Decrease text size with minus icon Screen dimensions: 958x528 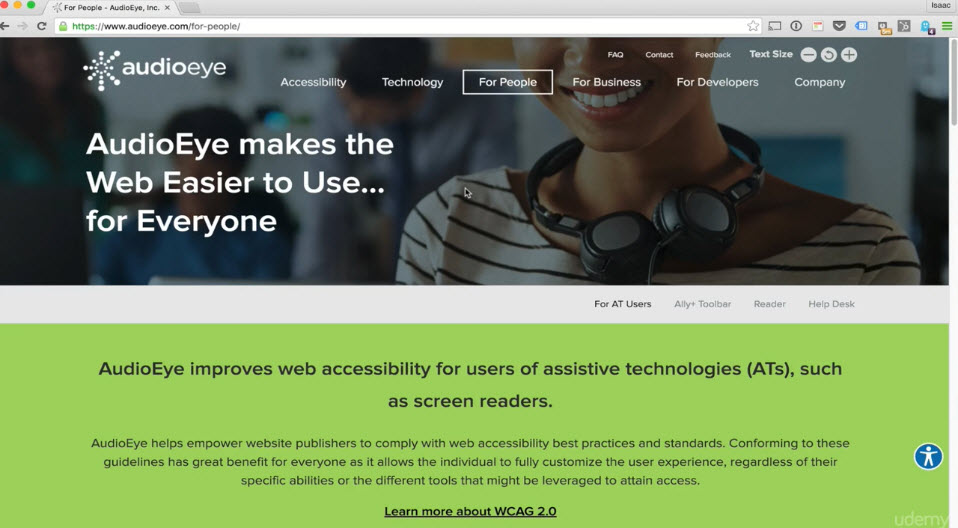(x=808, y=55)
